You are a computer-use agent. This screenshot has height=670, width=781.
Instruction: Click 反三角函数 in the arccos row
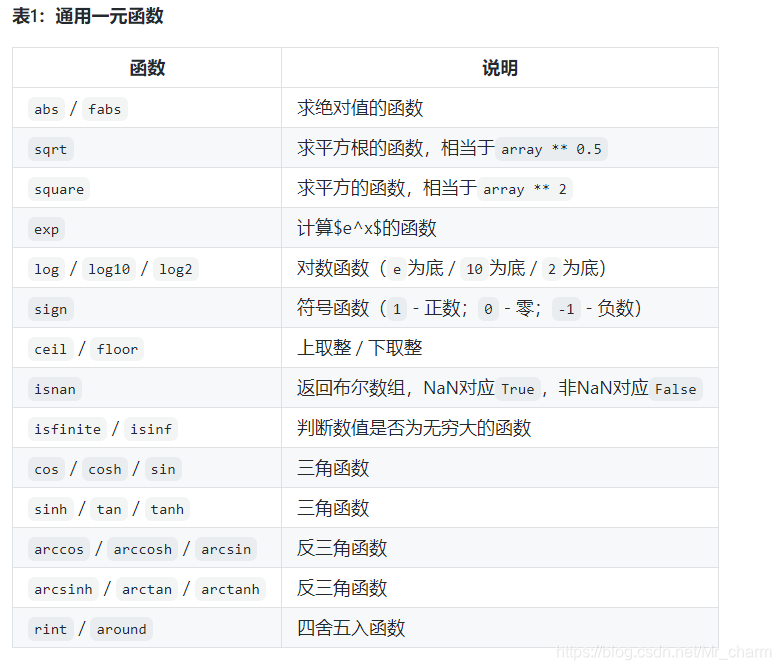tap(342, 548)
